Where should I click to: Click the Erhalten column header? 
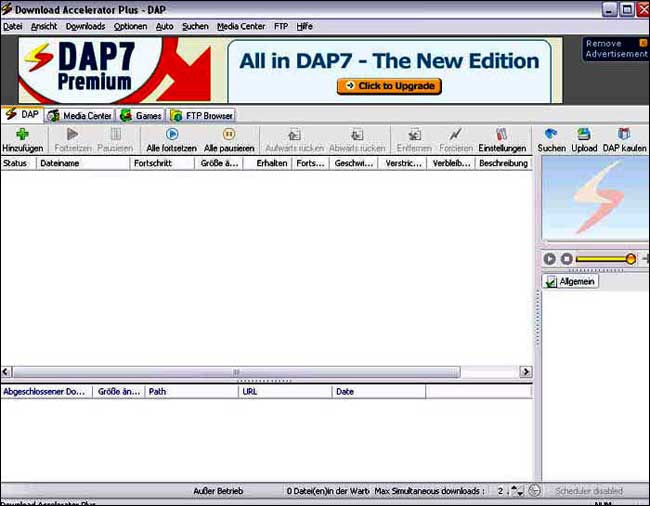click(x=268, y=163)
